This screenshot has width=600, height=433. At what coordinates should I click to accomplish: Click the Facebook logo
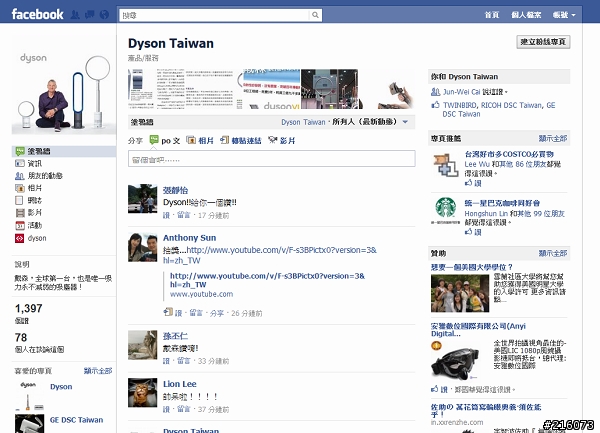(37, 15)
